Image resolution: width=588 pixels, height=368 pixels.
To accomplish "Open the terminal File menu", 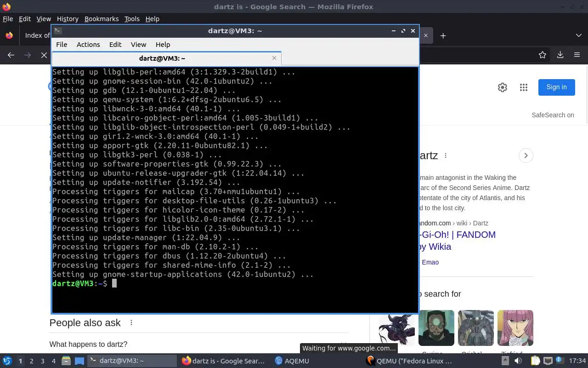I will 62,45.
